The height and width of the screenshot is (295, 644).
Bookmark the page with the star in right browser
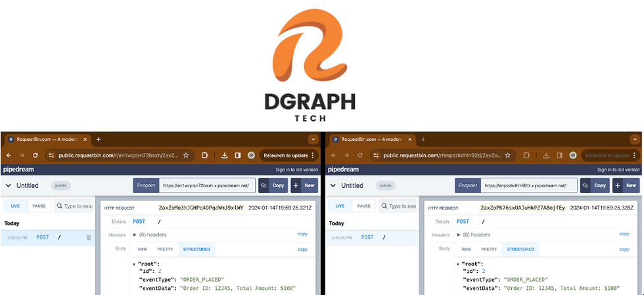(508, 155)
